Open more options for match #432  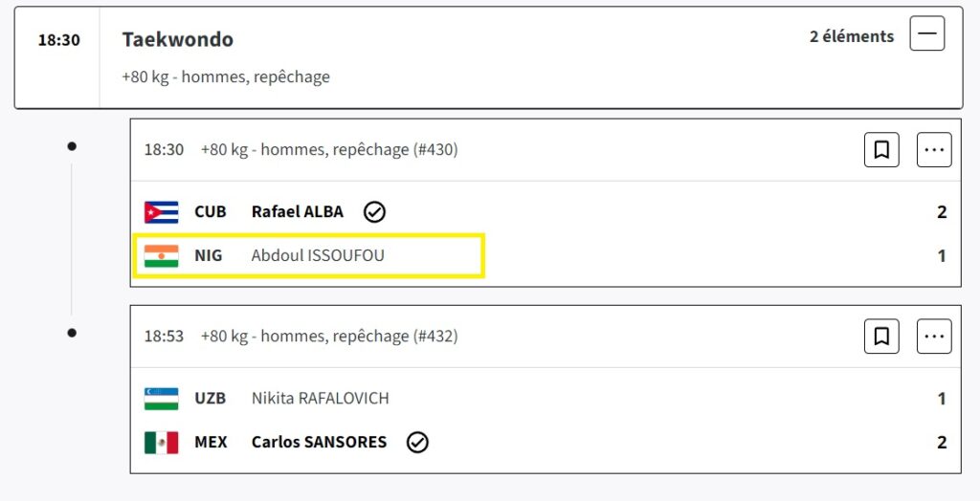[x=934, y=337]
